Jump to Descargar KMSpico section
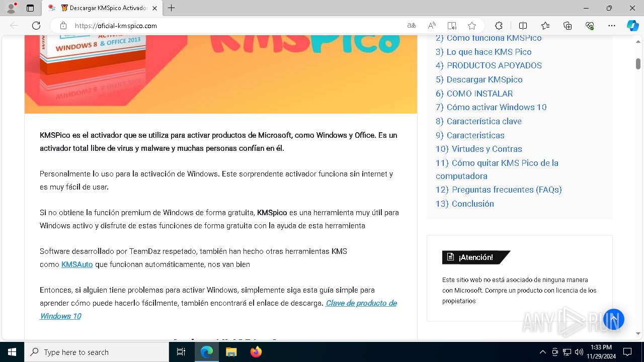The width and height of the screenshot is (644, 362). [479, 79]
